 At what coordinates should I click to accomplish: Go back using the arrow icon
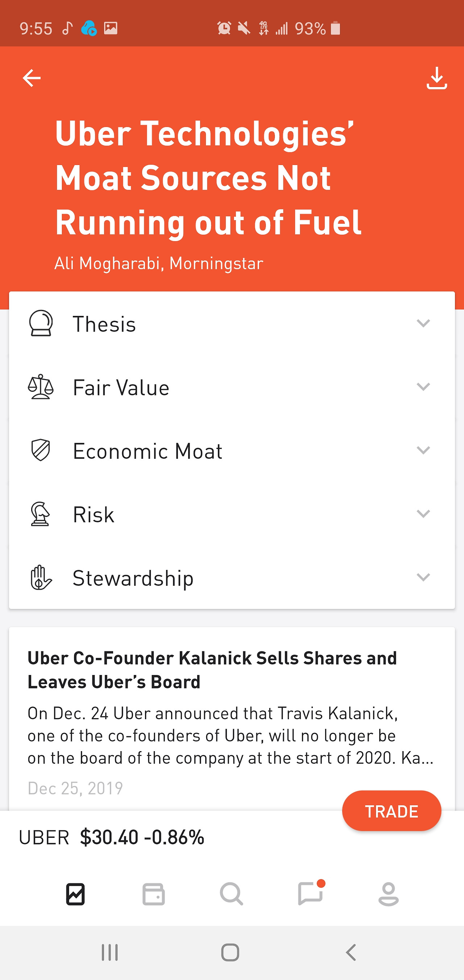click(32, 78)
